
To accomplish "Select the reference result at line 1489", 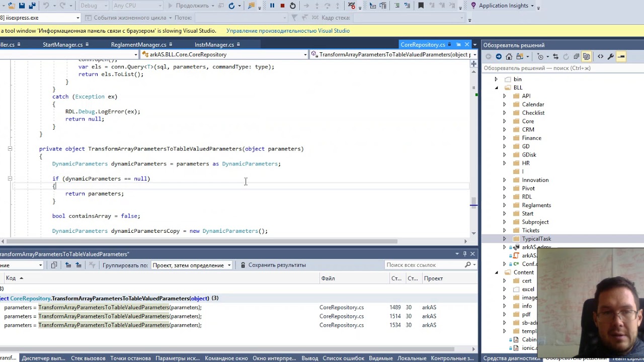I will coord(238,307).
